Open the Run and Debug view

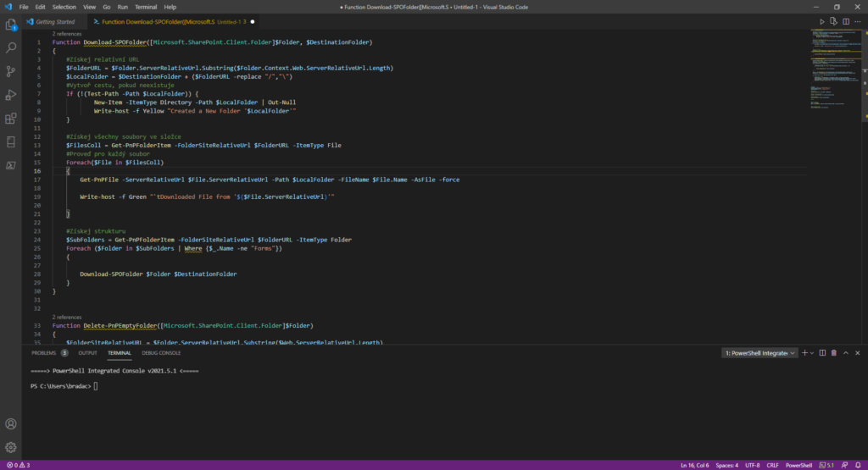click(x=10, y=95)
